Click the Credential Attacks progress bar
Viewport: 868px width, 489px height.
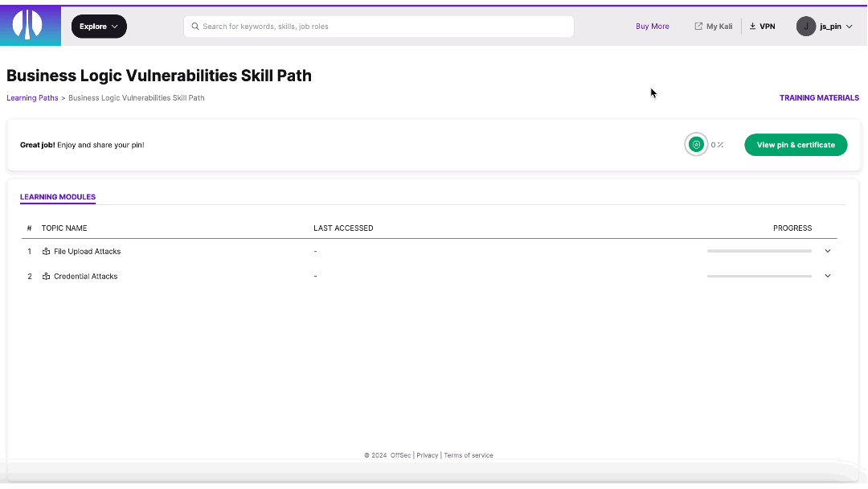[x=759, y=275]
